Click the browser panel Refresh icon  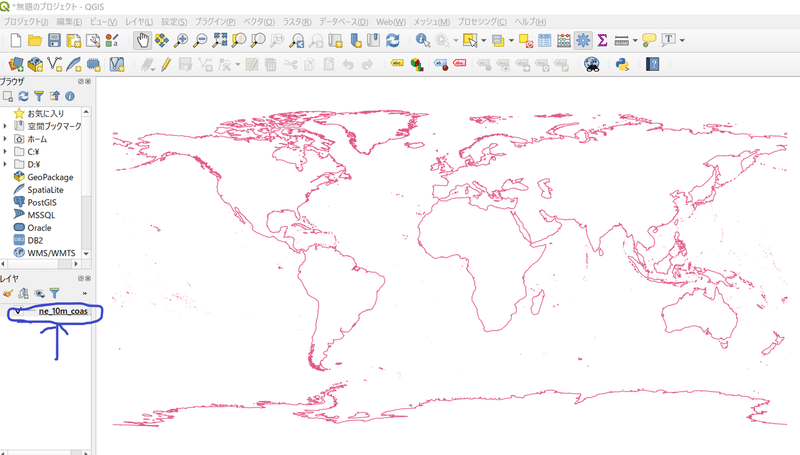click(x=23, y=96)
